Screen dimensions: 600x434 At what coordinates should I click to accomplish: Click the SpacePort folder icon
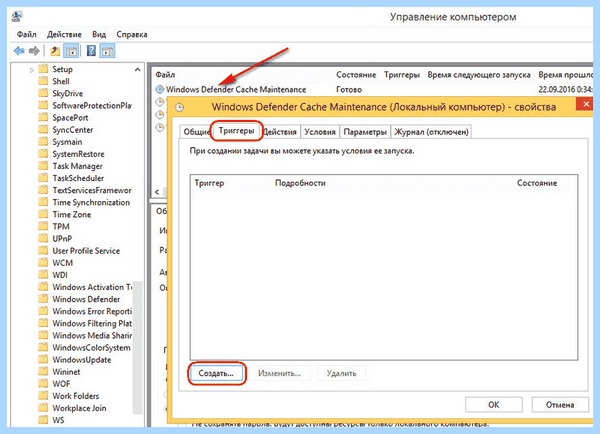pyautogui.click(x=43, y=117)
